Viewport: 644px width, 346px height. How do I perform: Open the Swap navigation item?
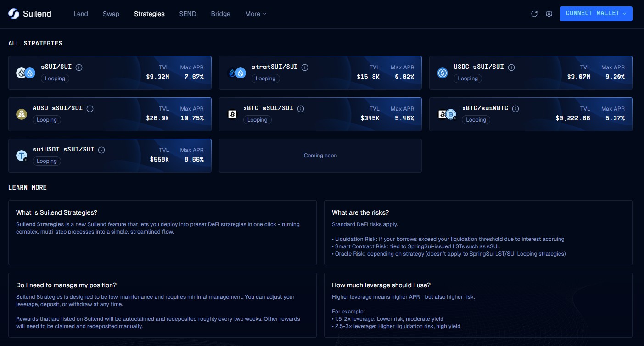(111, 14)
